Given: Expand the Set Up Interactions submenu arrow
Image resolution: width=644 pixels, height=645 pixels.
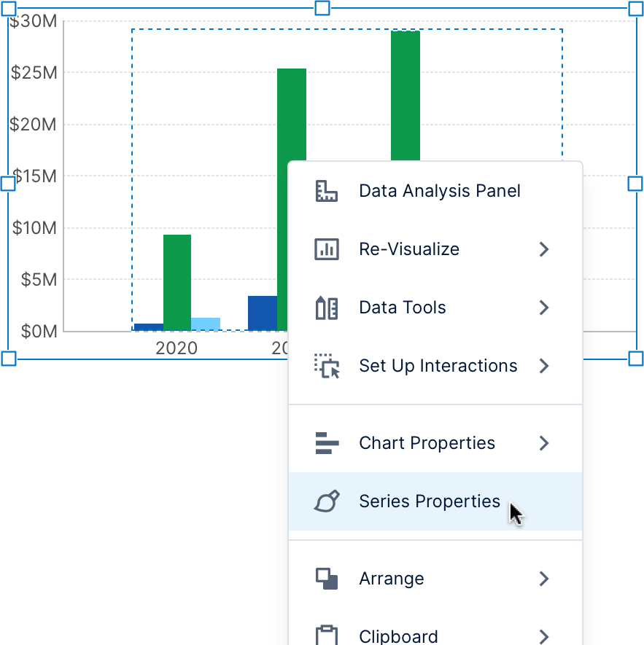Looking at the screenshot, I should coord(543,366).
